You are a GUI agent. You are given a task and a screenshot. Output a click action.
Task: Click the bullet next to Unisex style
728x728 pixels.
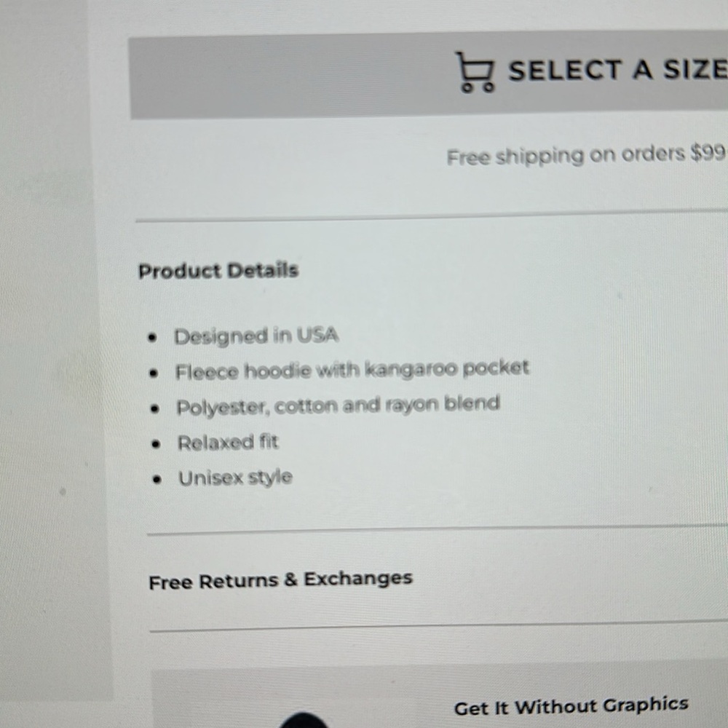[157, 480]
